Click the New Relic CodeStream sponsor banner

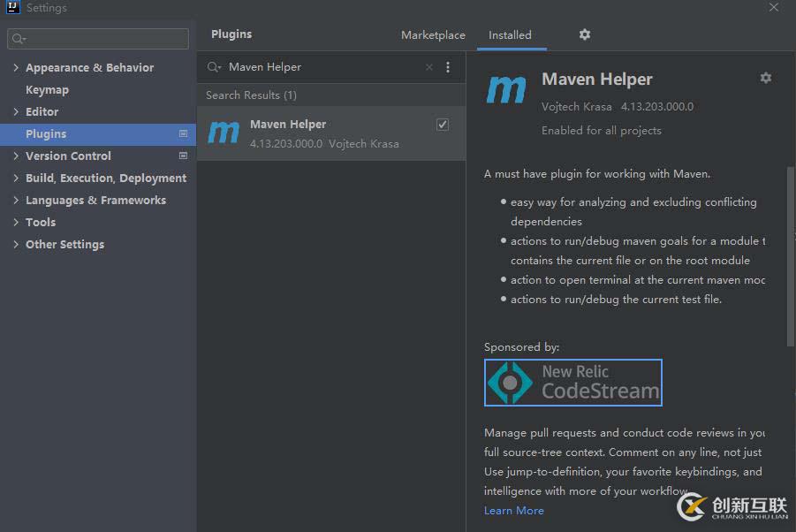coord(573,383)
